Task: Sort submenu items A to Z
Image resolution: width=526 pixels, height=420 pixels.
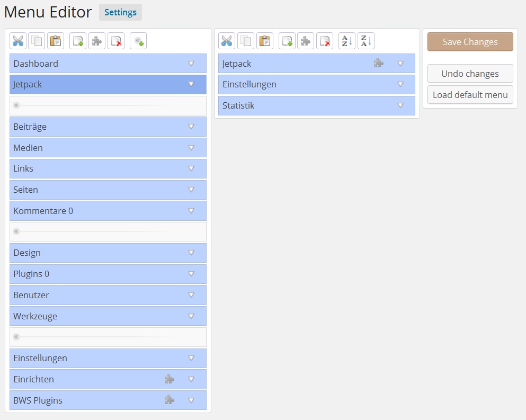Action: point(347,41)
